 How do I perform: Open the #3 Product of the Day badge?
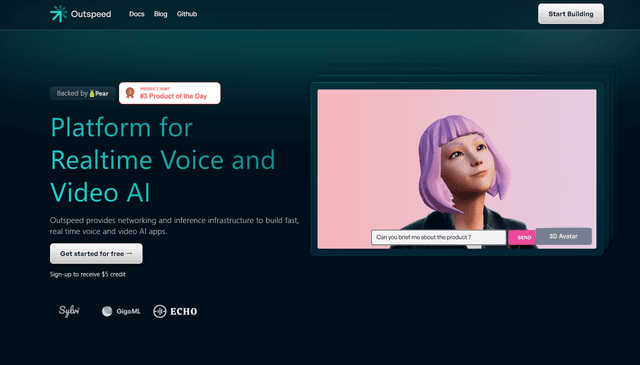pos(170,93)
